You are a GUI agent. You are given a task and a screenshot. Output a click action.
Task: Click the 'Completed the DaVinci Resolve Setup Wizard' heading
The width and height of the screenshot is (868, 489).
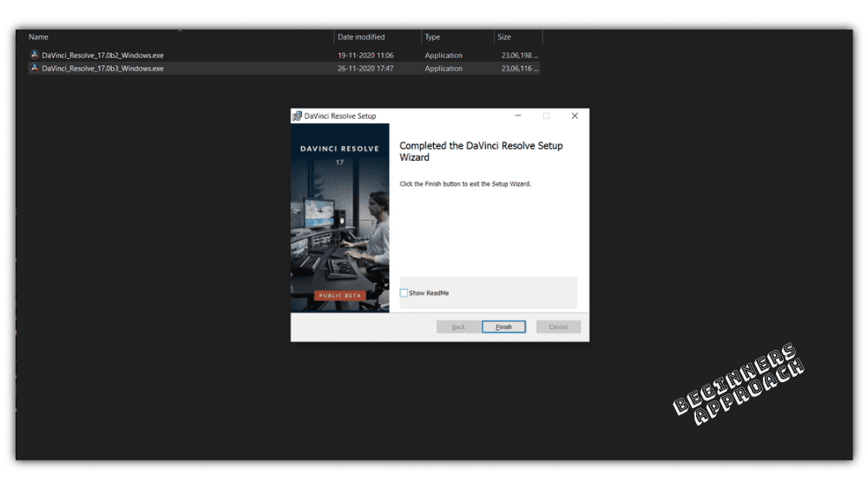(x=481, y=151)
